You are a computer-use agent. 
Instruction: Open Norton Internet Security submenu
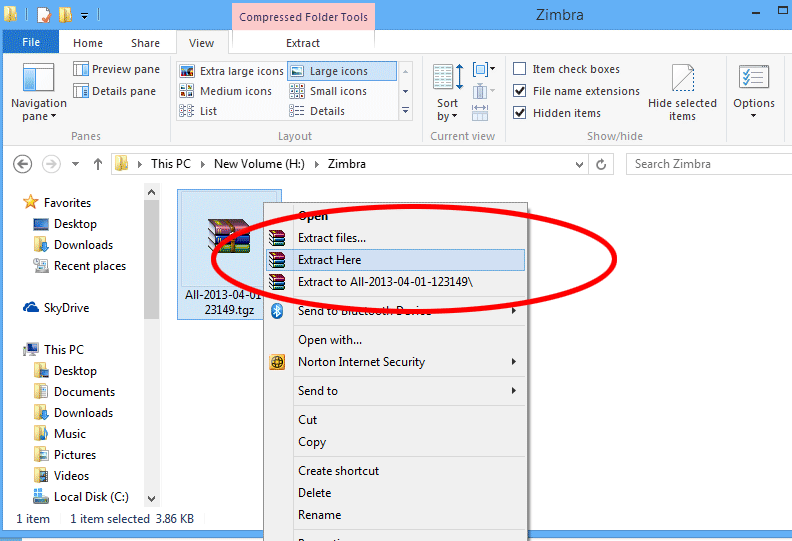[395, 362]
